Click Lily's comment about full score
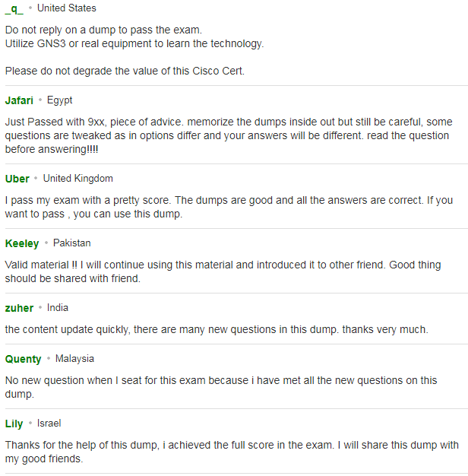This screenshot has width=468, height=476. pos(232,452)
